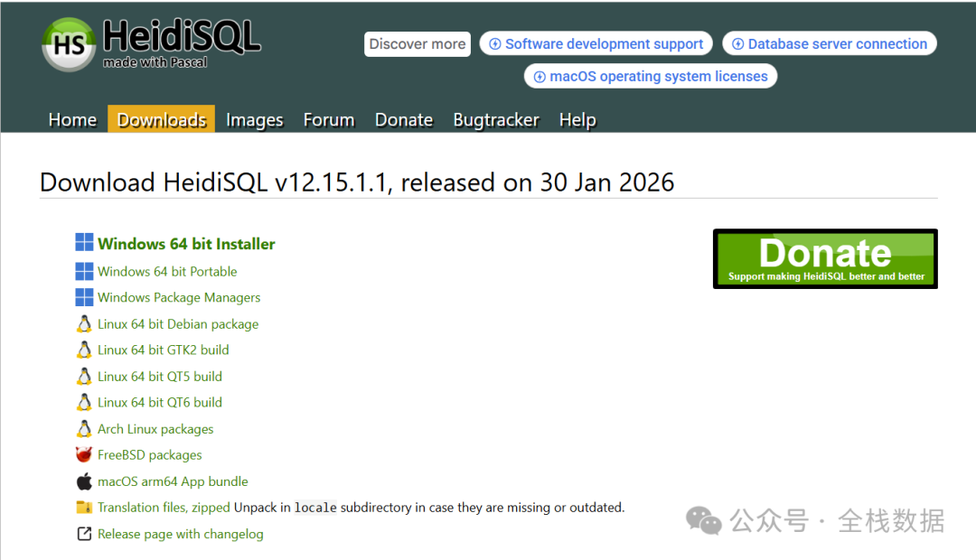Download the Windows 64 bit Portable version
This screenshot has height=560, width=976.
tap(167, 271)
